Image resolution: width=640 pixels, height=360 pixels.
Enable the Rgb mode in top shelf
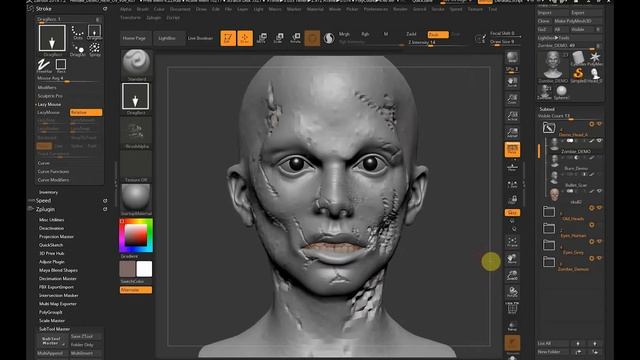[365, 34]
